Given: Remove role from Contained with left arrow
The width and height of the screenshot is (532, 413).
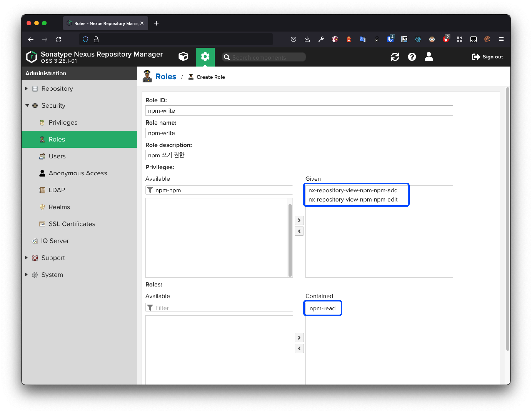Looking at the screenshot, I should [299, 348].
